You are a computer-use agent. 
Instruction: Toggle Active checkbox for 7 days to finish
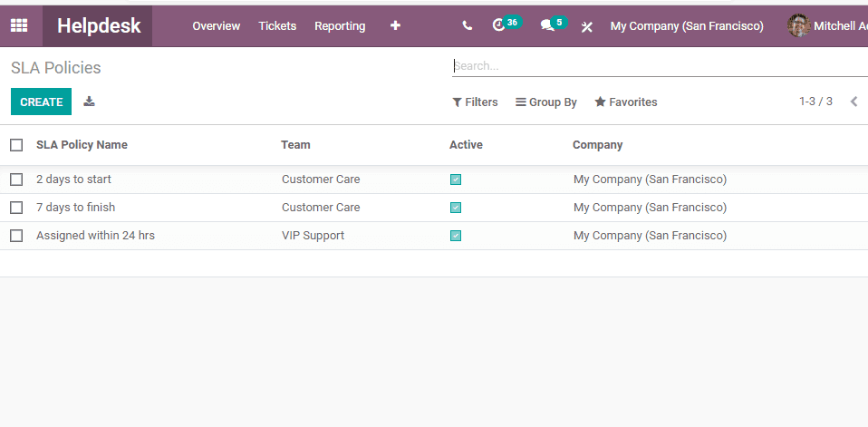(456, 208)
